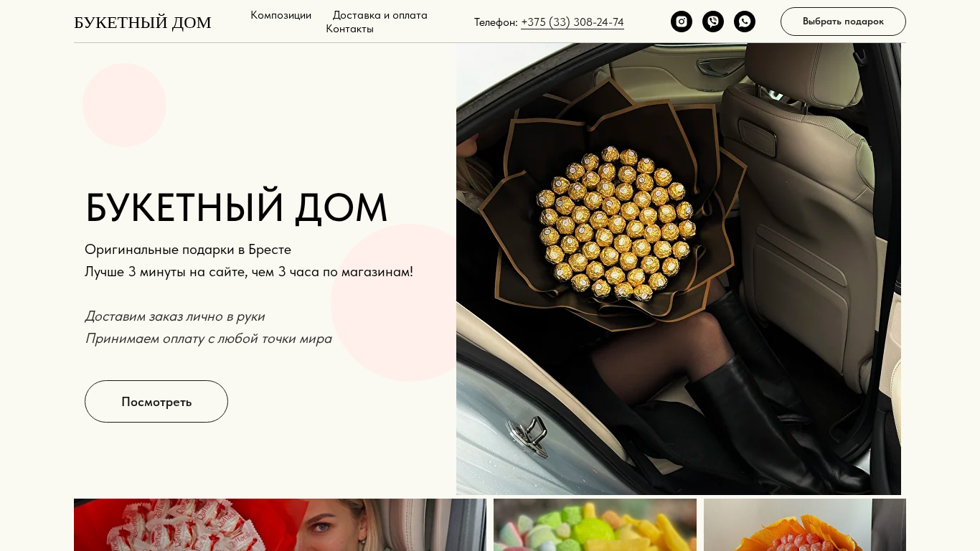This screenshot has width=980, height=551.
Task: Call the +375 (33) 308-24-74 phone link
Action: pyautogui.click(x=573, y=22)
